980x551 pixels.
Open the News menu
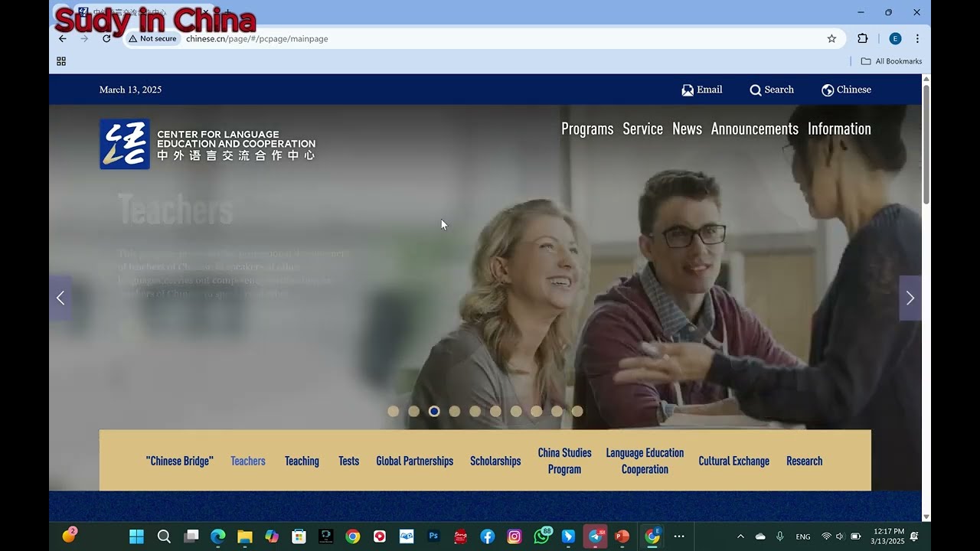[x=687, y=129]
